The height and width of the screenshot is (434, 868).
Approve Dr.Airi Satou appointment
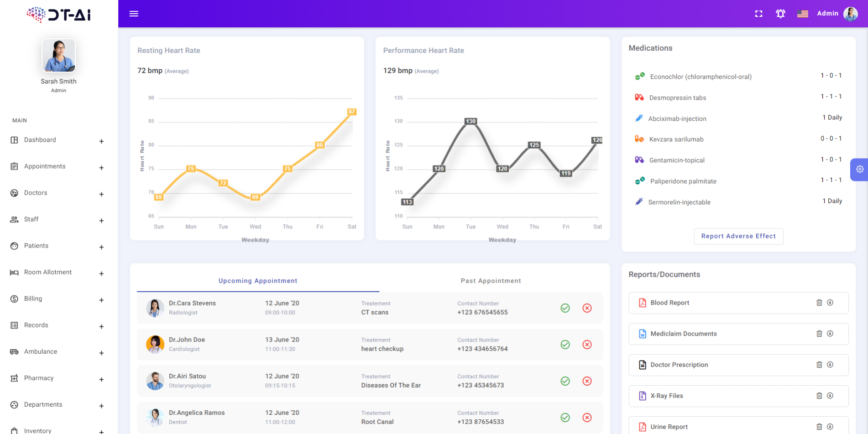click(x=565, y=381)
